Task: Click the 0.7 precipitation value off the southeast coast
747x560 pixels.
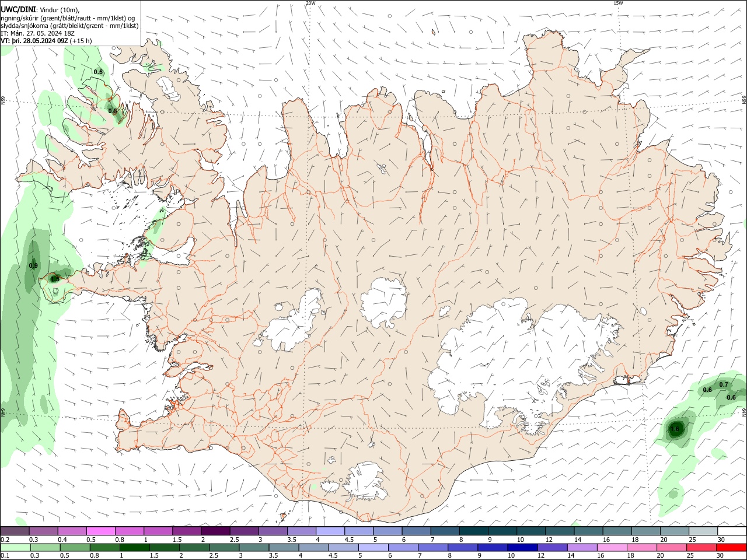Action: coord(724,384)
